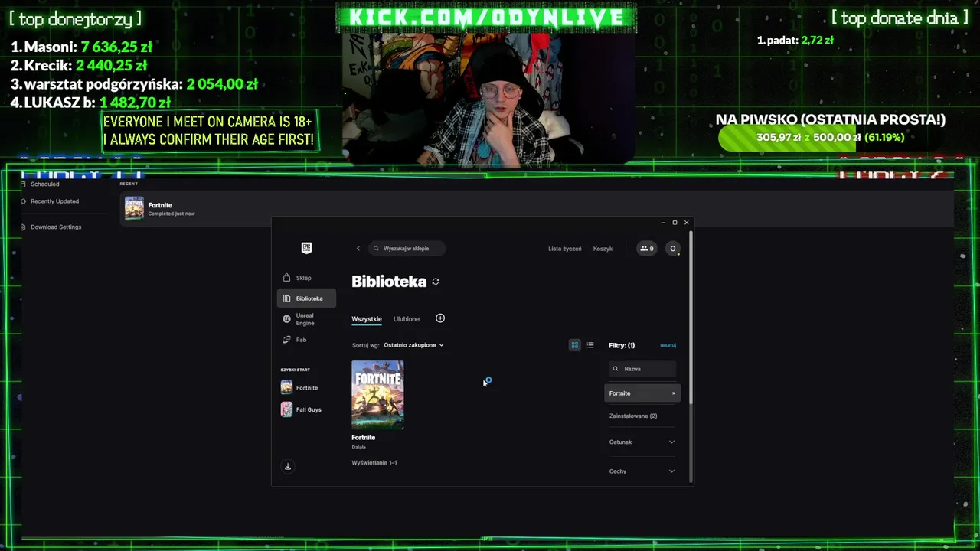Viewport: 980px width, 551px height.
Task: Click the Biblioteka label in the sidebar
Action: click(x=309, y=298)
